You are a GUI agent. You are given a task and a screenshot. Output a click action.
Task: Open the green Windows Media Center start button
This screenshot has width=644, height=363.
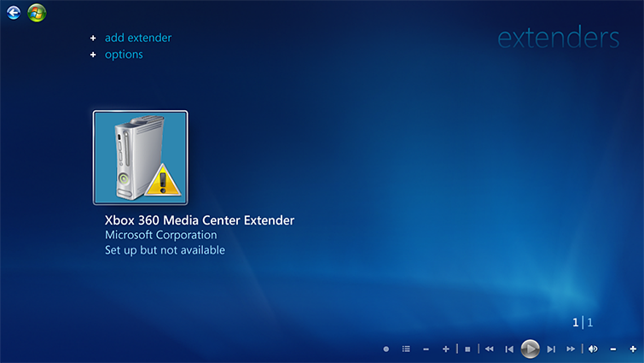[37, 13]
